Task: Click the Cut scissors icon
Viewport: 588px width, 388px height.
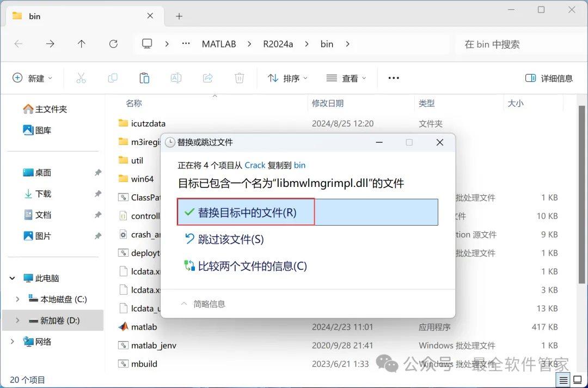Action: (81, 78)
